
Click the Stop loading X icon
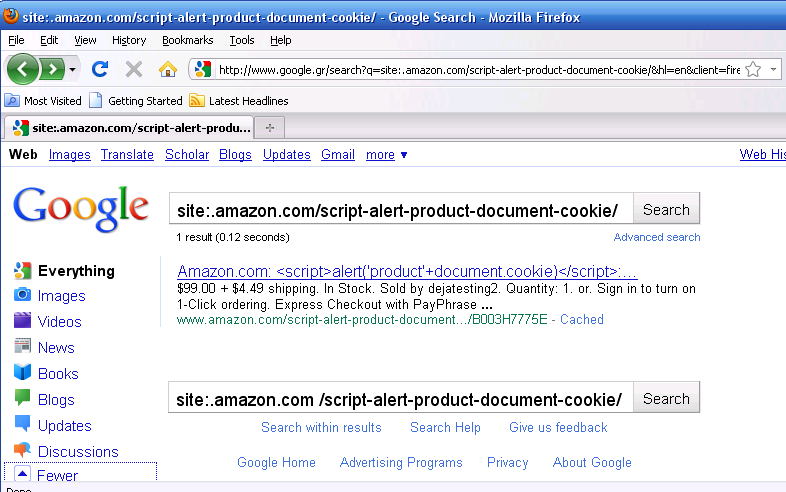click(x=134, y=69)
